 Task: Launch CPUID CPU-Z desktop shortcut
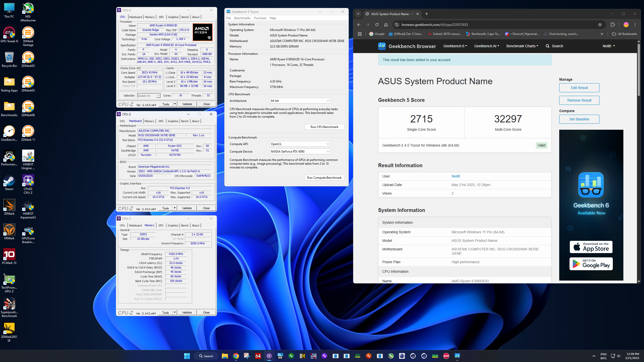tap(28, 185)
